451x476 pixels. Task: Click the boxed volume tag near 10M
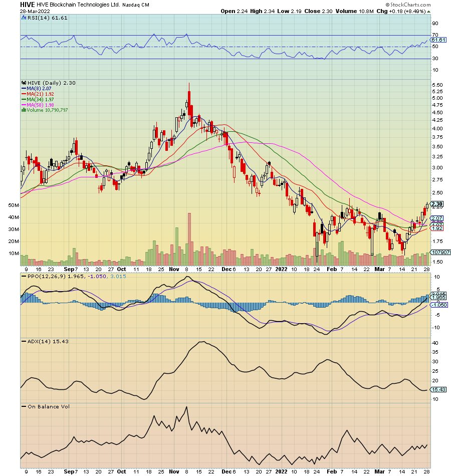[441, 252]
